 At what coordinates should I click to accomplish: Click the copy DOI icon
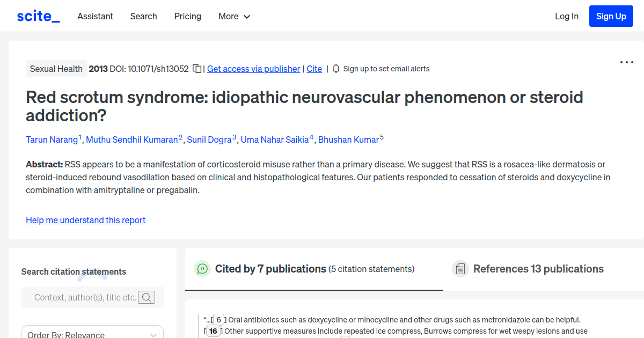[196, 69]
